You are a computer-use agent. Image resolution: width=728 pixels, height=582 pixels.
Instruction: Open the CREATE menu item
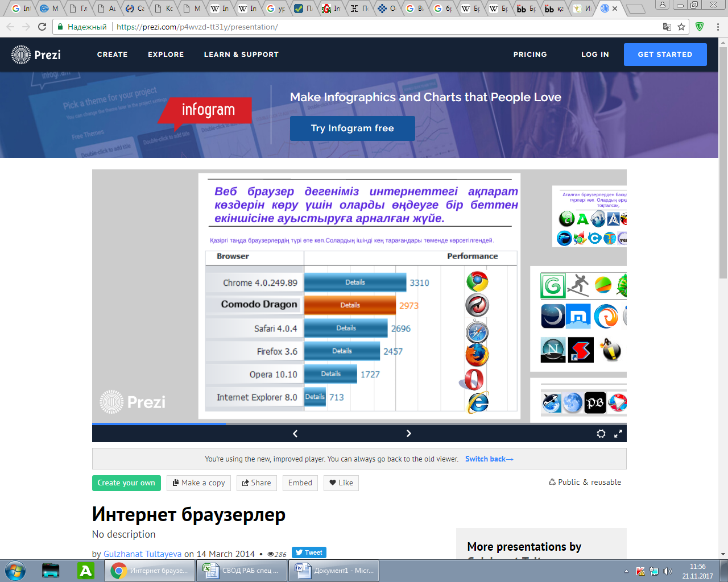pos(113,55)
